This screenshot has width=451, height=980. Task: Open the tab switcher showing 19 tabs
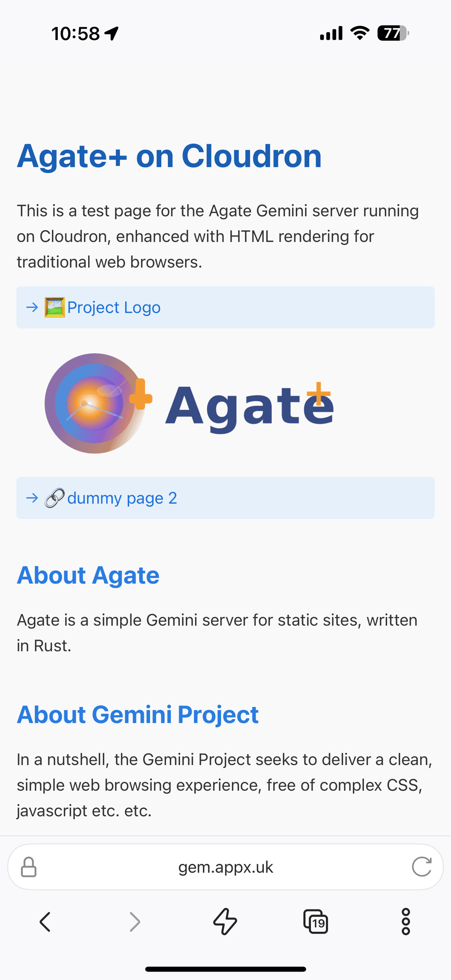tap(315, 921)
